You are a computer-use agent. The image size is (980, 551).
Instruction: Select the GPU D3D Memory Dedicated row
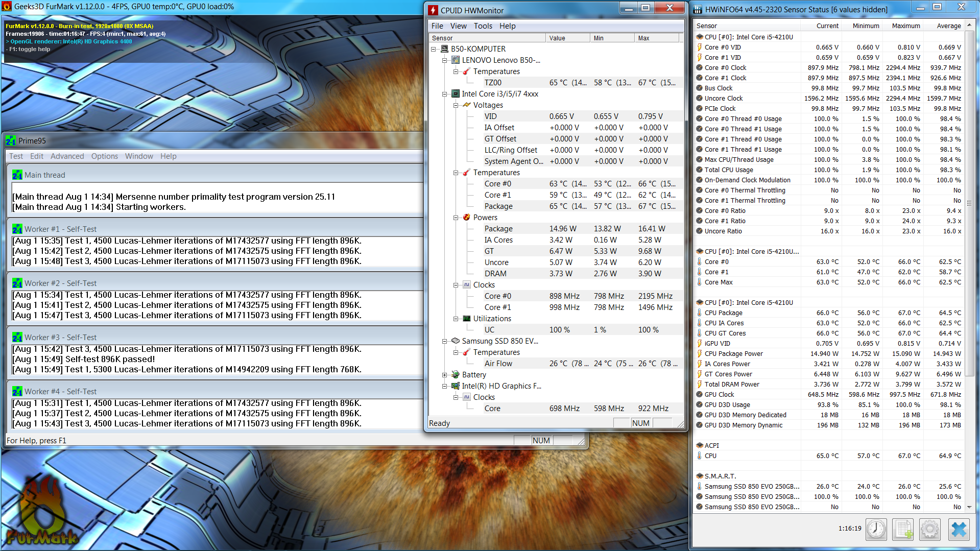829,415
